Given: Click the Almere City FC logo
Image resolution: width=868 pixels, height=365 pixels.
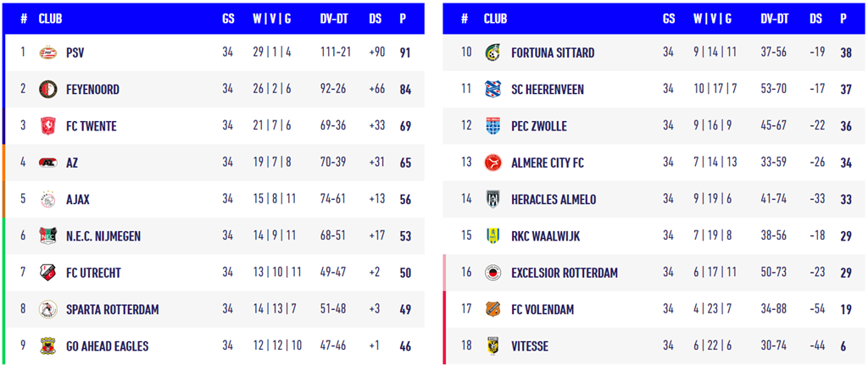Looking at the screenshot, I should point(492,163).
